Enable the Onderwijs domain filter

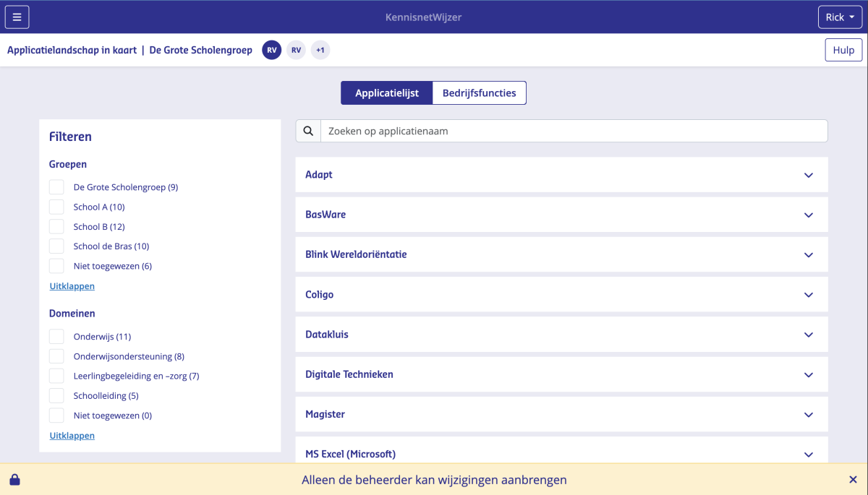pyautogui.click(x=56, y=337)
